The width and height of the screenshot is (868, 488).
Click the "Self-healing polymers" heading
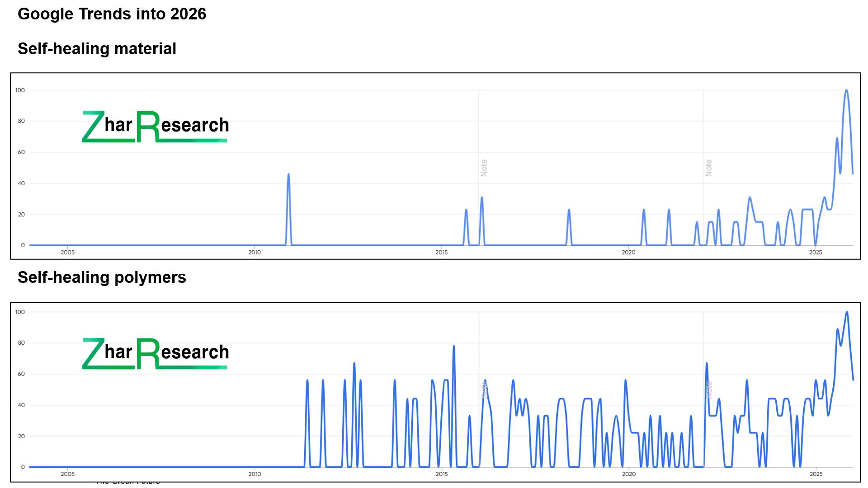pyautogui.click(x=102, y=277)
